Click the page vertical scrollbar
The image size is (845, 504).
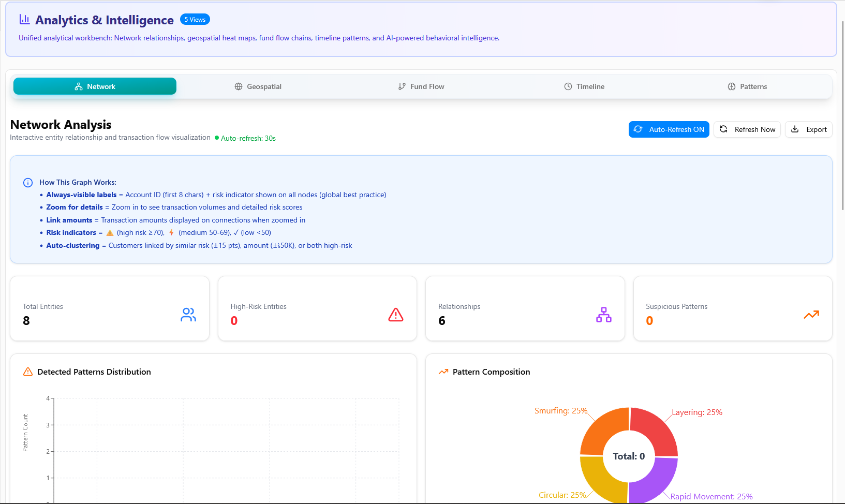[842, 114]
